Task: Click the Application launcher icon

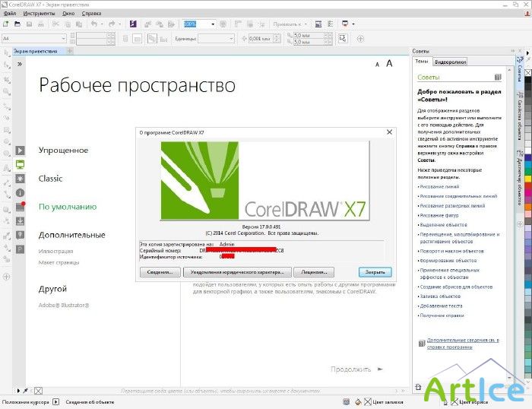Action: pyautogui.click(x=345, y=24)
